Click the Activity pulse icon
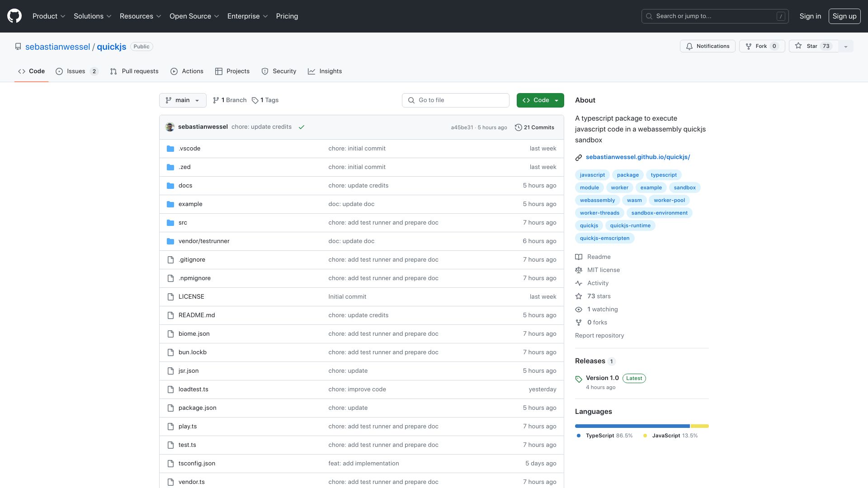868x488 pixels. click(579, 283)
